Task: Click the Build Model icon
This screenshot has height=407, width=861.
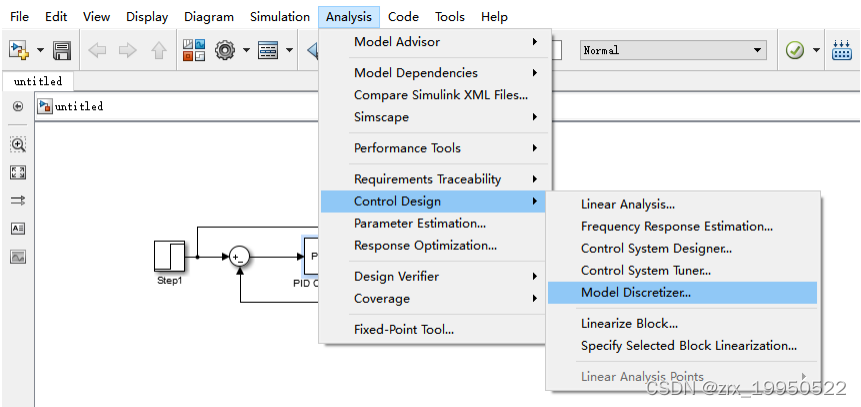Action: [842, 51]
